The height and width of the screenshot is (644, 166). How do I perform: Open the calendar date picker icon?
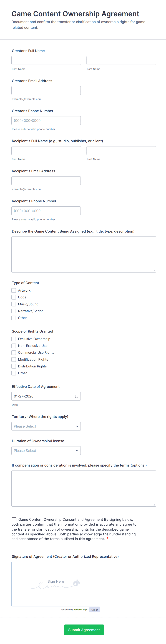tap(76, 396)
